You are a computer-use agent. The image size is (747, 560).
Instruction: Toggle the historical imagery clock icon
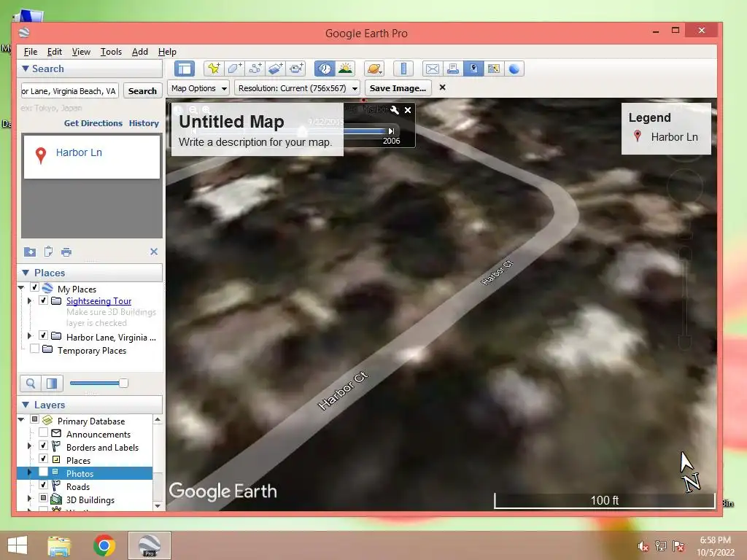(325, 69)
